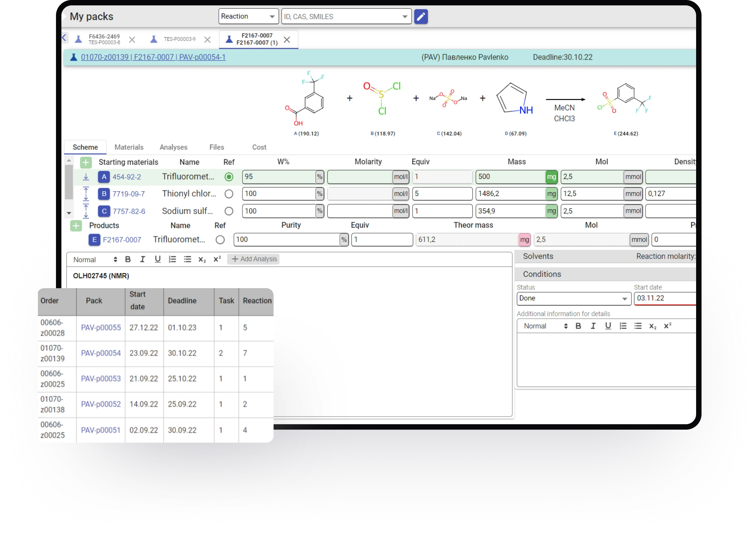Toggle italic in the analysis editor toolbar
Viewport: 756px width, 533px height.
click(142, 259)
